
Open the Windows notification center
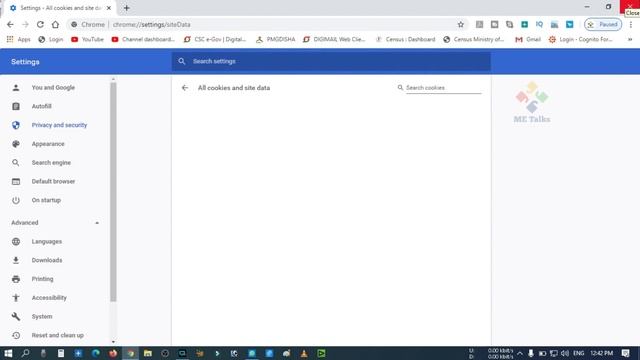626,353
